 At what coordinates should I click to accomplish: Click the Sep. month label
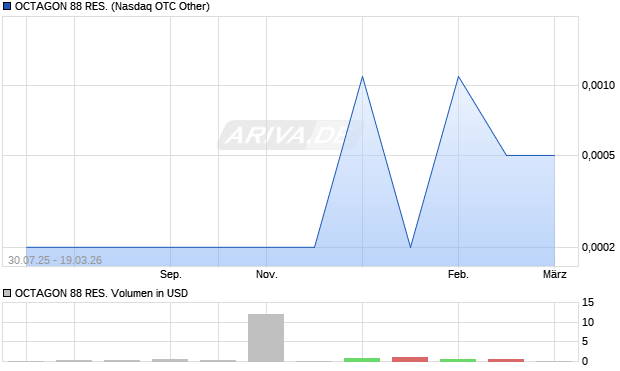(171, 274)
